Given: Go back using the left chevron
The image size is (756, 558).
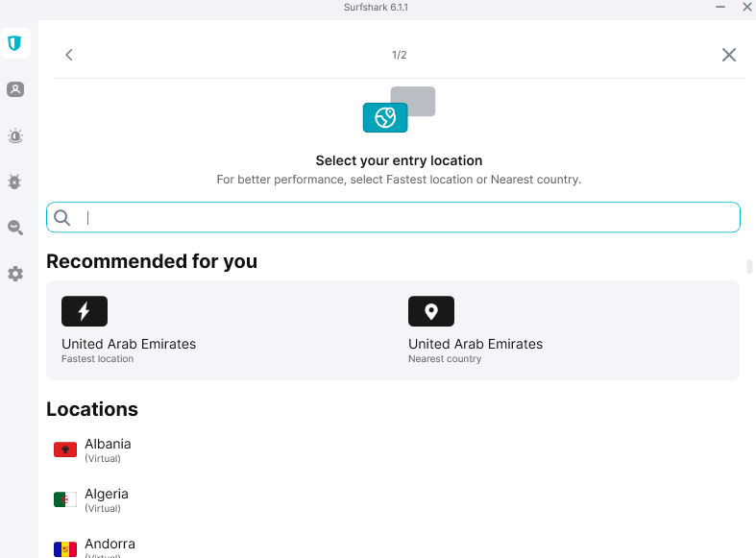Looking at the screenshot, I should point(69,55).
